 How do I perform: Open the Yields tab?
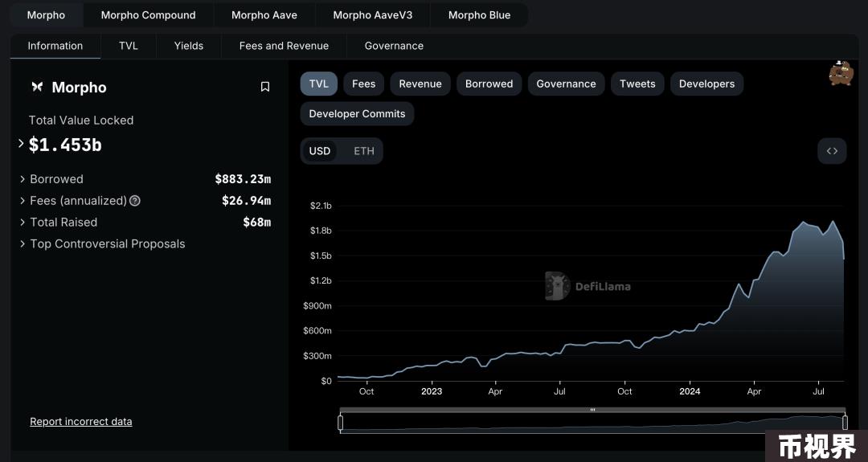point(189,46)
